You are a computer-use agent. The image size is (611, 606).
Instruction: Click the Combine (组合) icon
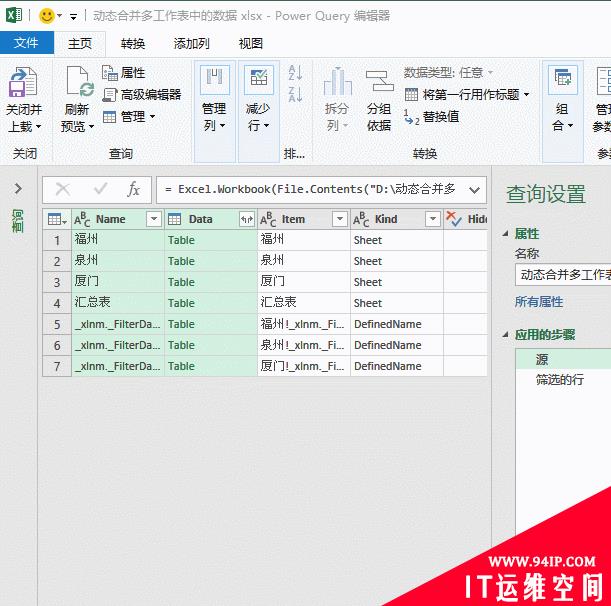(562, 80)
